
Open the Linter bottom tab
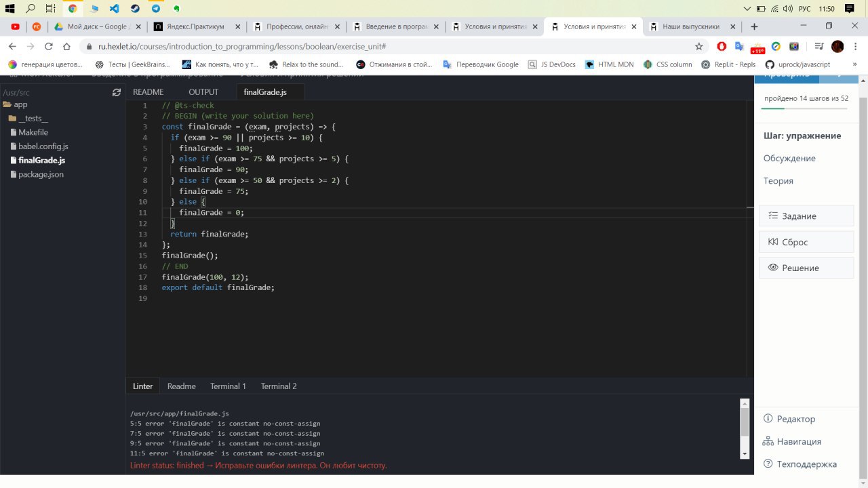tap(143, 386)
